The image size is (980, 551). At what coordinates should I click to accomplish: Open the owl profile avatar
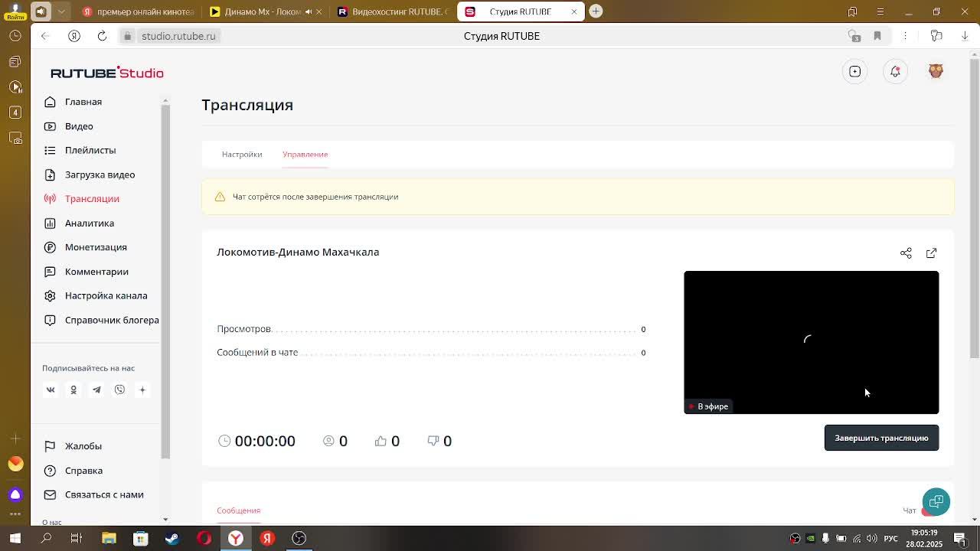click(x=936, y=71)
